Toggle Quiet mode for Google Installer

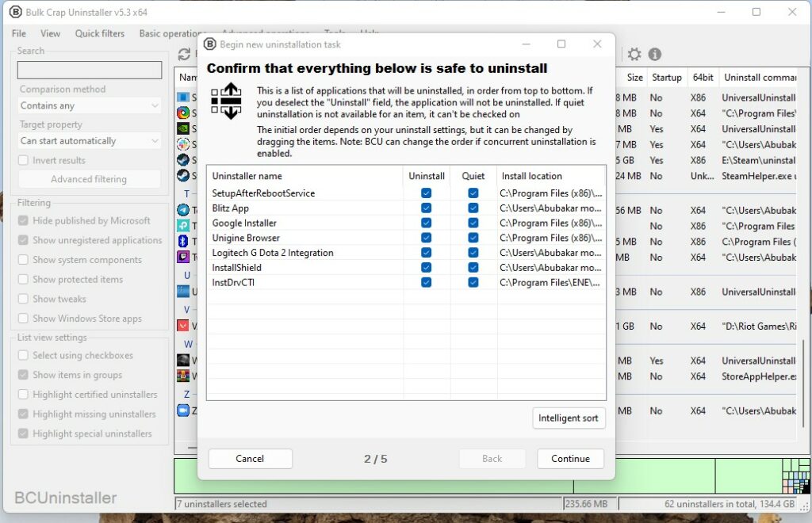[x=473, y=223]
